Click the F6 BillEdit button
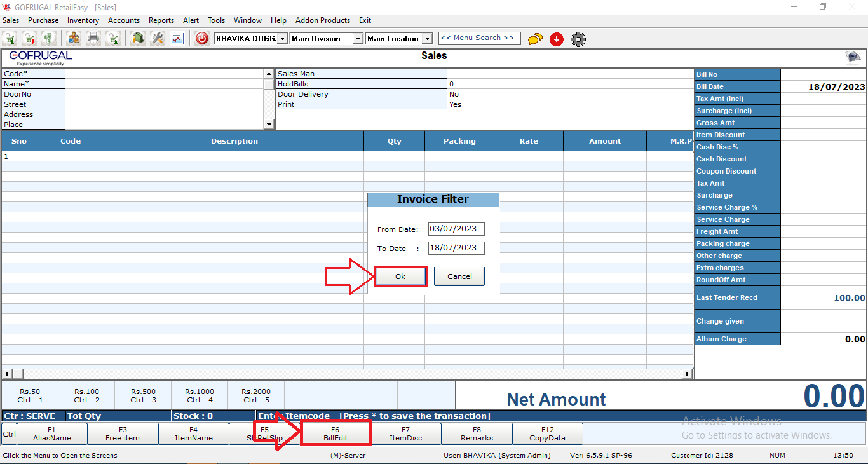Viewport: 868px width, 464px height. click(x=335, y=433)
